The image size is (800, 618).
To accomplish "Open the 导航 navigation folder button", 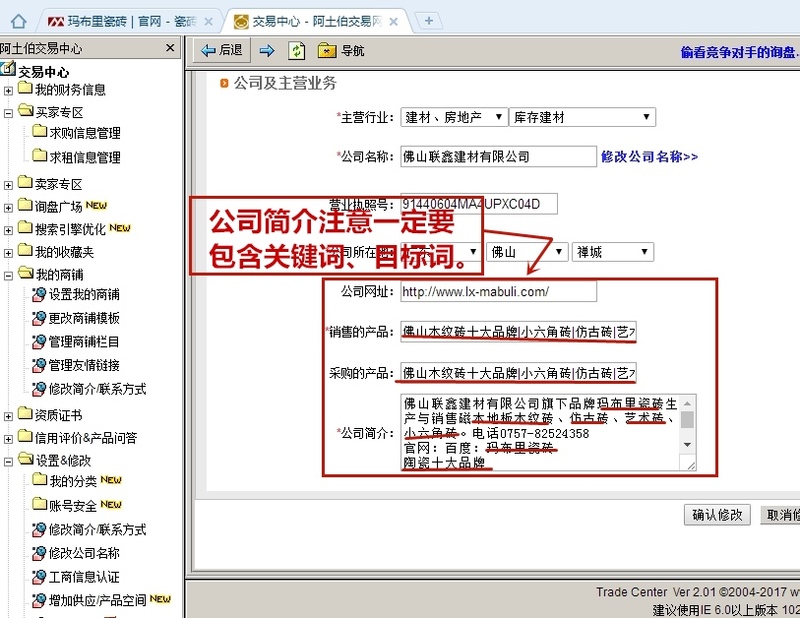I will coord(341,50).
